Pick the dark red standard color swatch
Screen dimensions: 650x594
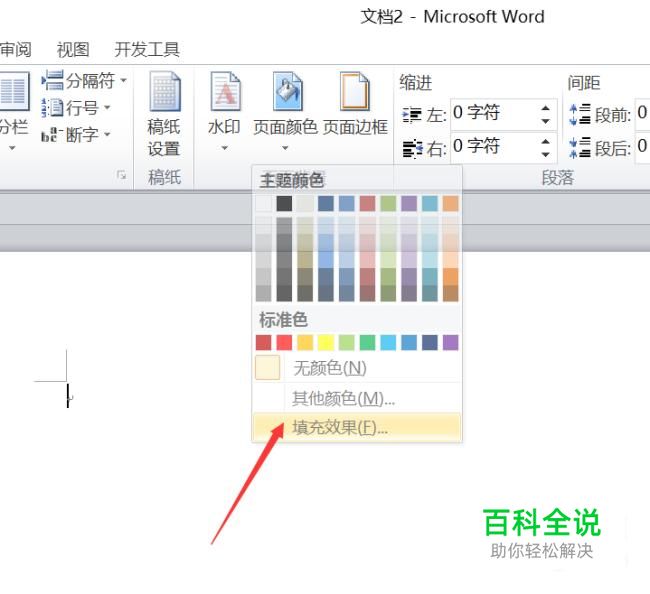click(x=263, y=343)
